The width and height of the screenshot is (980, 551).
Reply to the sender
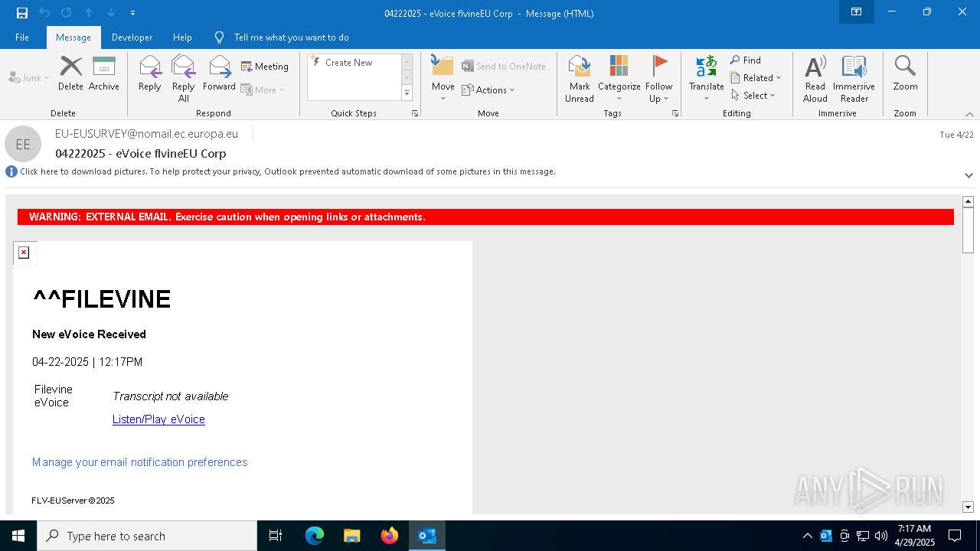pos(150,73)
